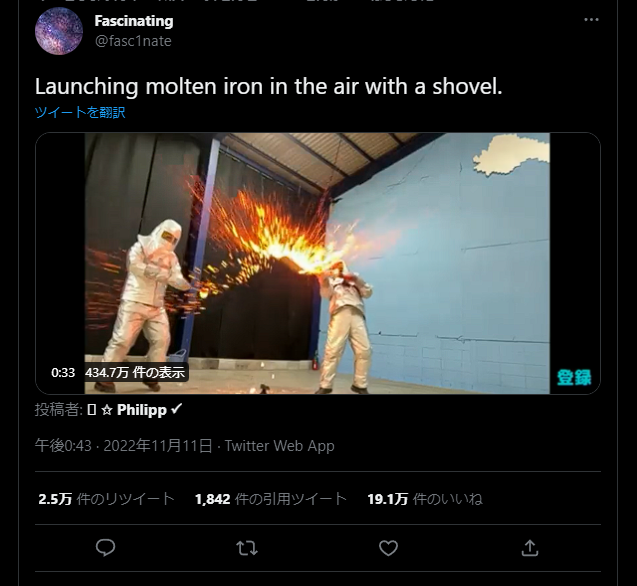Open the three-dot more options menu
This screenshot has width=637, height=586.
pyautogui.click(x=592, y=20)
